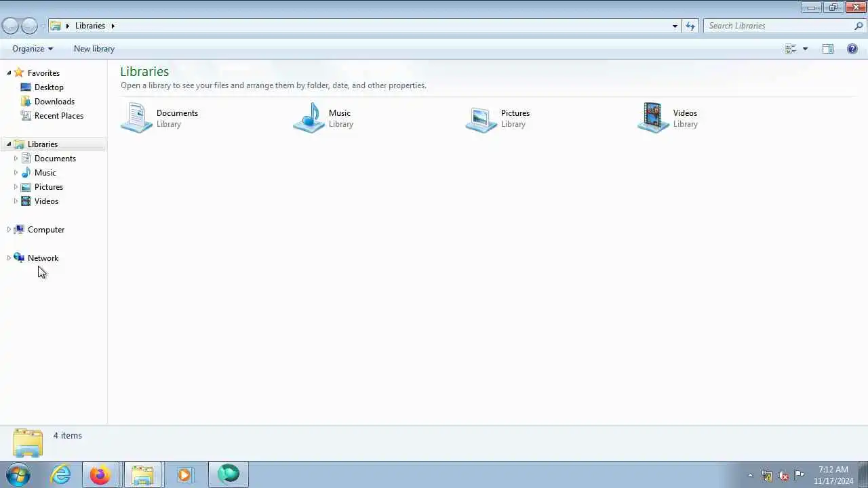Click New library button
Image resolution: width=868 pixels, height=488 pixels.
pyautogui.click(x=94, y=49)
